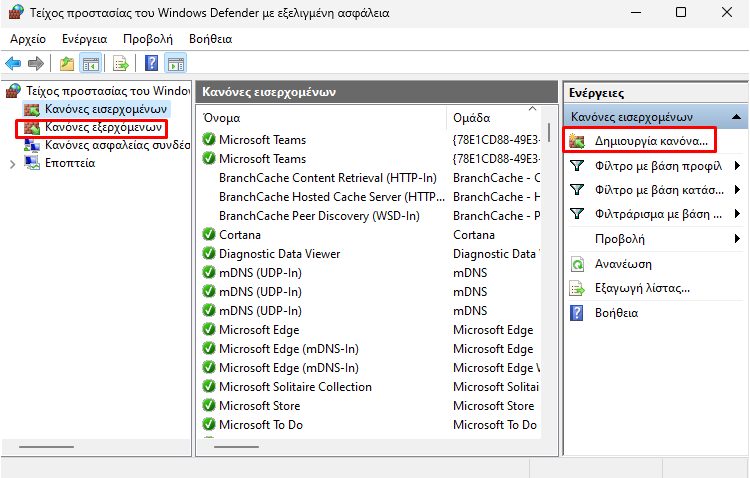Click the funnel icon for Φιλτράρισμα με βάση
This screenshot has height=478, width=750.
577,214
